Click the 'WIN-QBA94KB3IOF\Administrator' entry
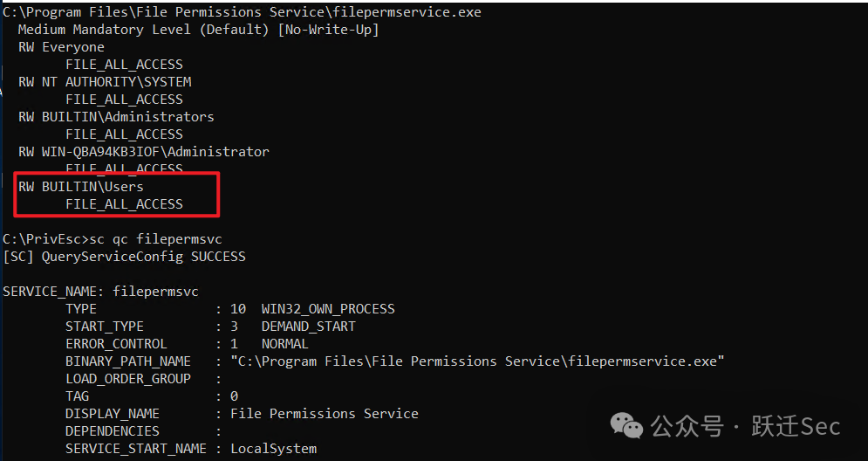 155,152
